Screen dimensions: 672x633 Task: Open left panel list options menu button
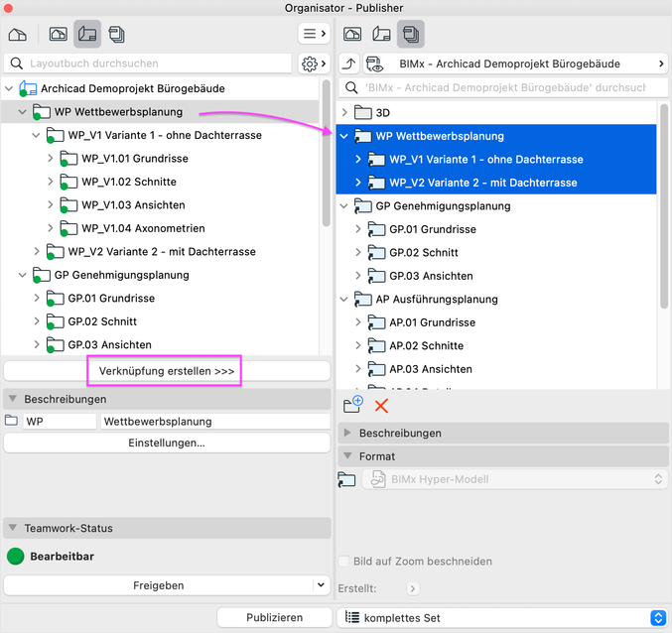coord(314,34)
